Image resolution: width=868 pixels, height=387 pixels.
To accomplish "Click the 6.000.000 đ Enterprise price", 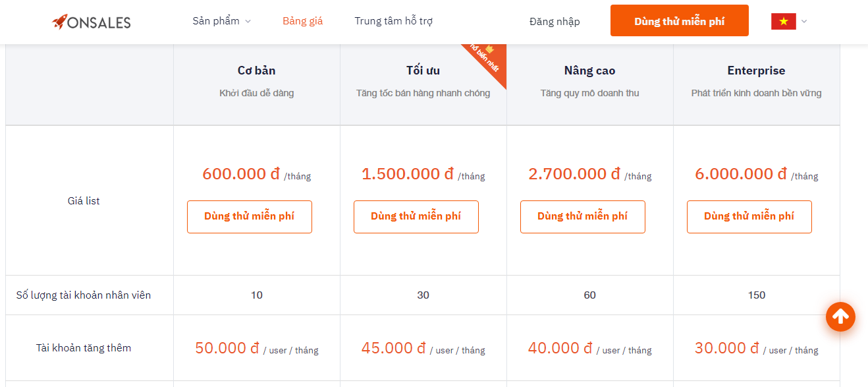I will click(x=741, y=174).
